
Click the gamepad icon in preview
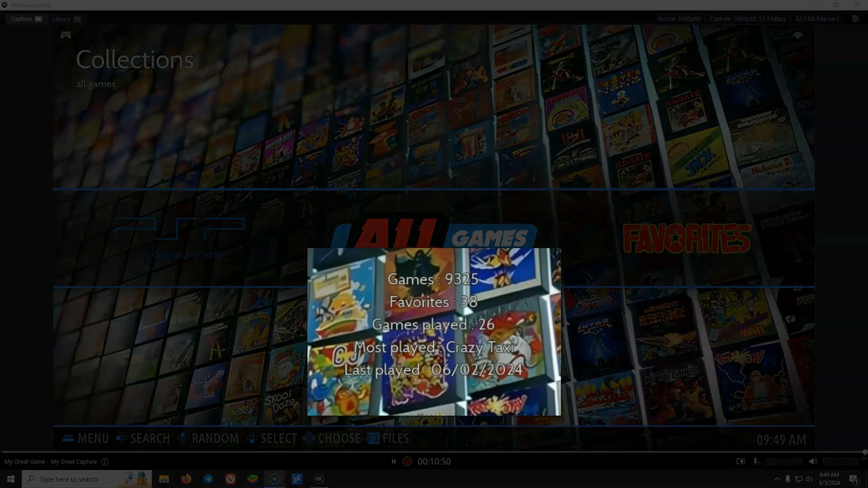click(66, 35)
